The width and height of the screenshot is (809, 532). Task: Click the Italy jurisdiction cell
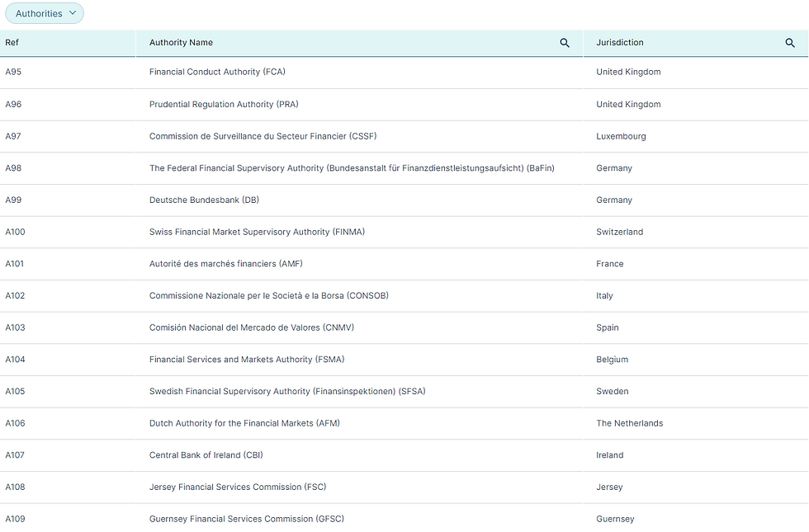(x=604, y=296)
